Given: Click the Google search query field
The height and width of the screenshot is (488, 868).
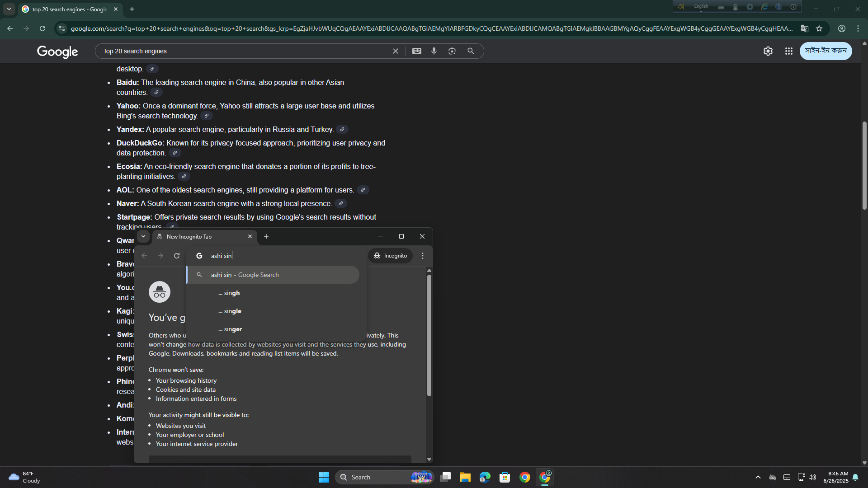Looking at the screenshot, I should pyautogui.click(x=244, y=51).
